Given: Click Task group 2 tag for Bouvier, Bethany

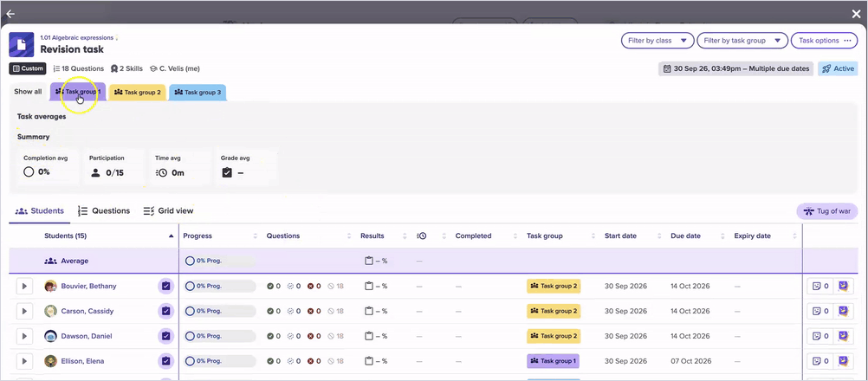Looking at the screenshot, I should (554, 287).
